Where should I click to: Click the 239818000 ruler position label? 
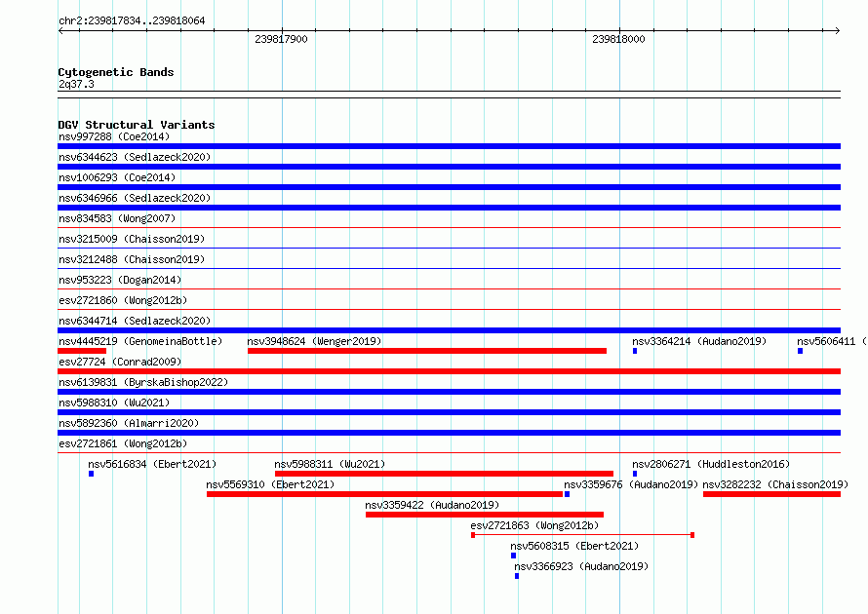618,39
